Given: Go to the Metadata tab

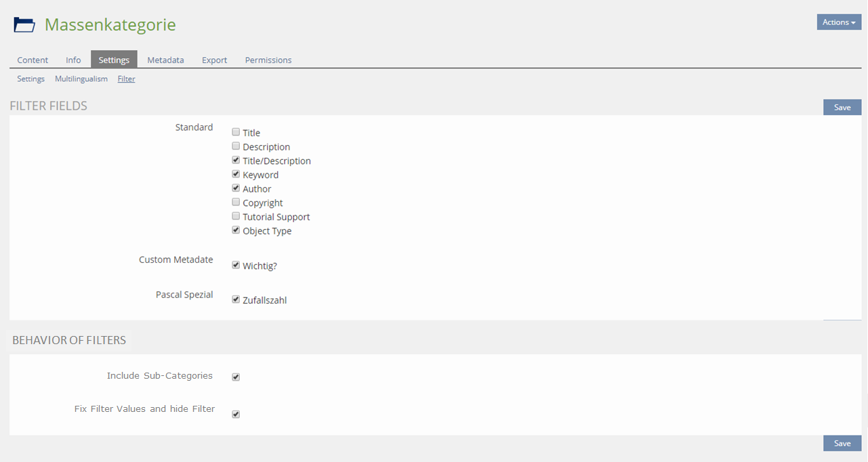Looking at the screenshot, I should (165, 60).
